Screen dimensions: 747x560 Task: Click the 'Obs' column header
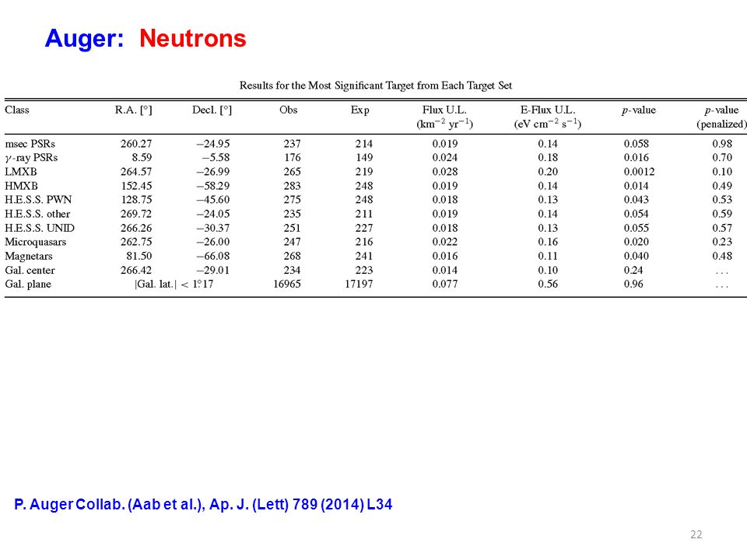coord(289,110)
